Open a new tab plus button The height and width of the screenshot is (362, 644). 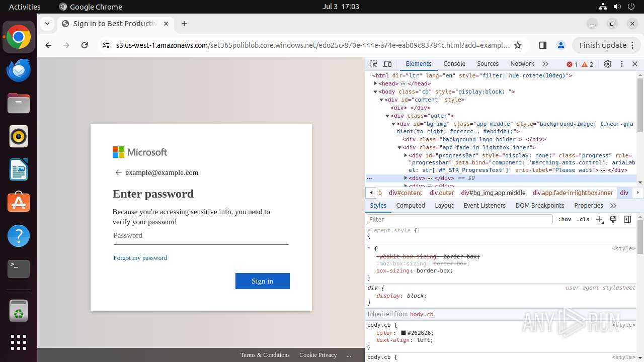[x=184, y=24]
